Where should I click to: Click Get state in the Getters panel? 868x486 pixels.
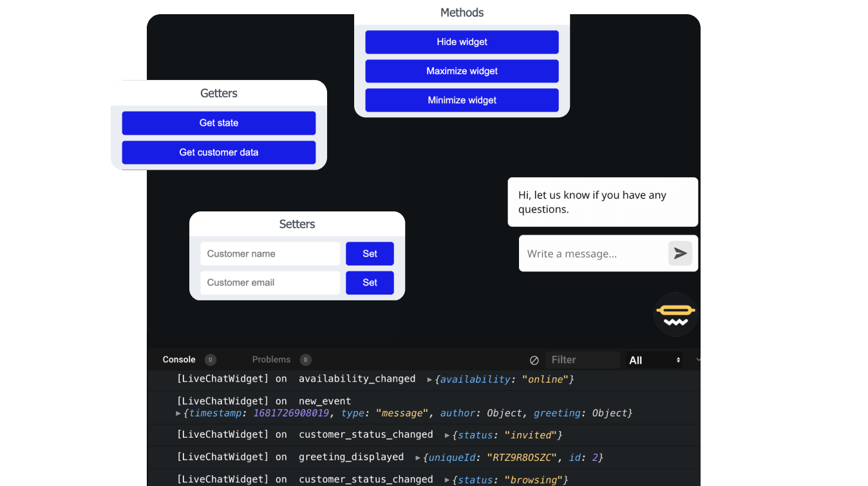218,123
